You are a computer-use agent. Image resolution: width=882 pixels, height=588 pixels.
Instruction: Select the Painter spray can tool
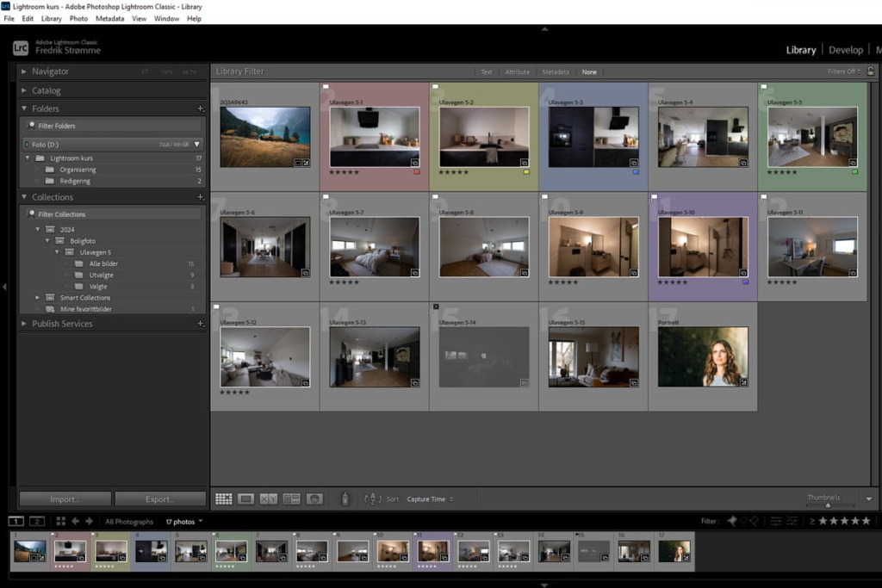pos(345,498)
